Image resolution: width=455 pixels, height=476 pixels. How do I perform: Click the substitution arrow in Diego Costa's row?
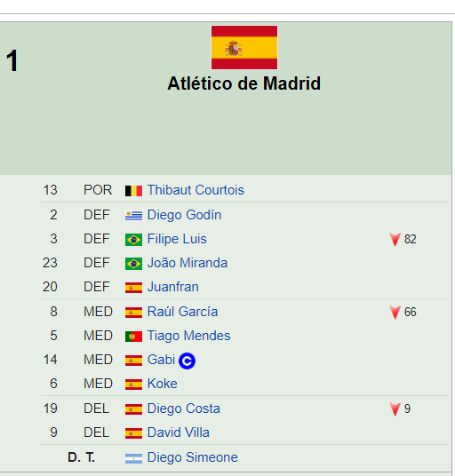(395, 409)
